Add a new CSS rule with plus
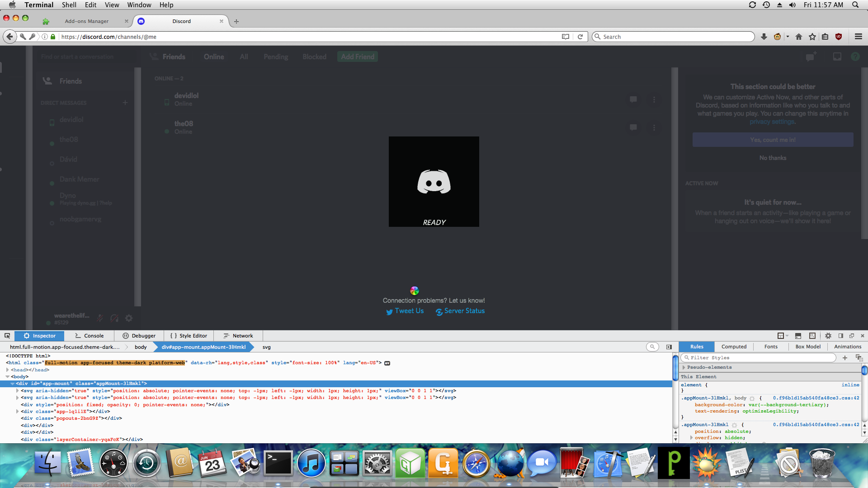Image resolution: width=868 pixels, height=488 pixels. tap(845, 357)
